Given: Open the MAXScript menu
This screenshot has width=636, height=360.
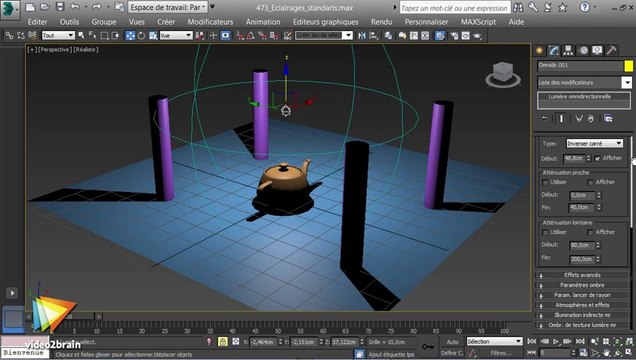Looking at the screenshot, I should pos(478,22).
